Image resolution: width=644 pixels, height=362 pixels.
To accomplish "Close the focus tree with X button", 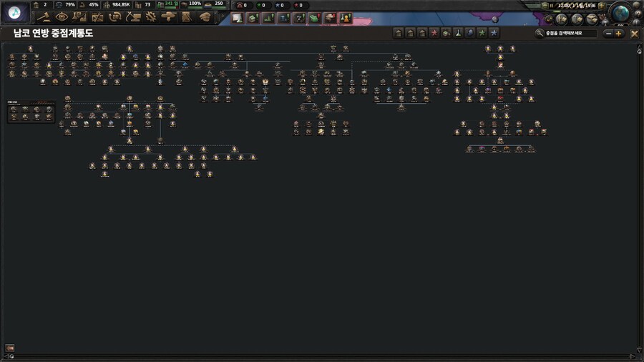I will [634, 33].
